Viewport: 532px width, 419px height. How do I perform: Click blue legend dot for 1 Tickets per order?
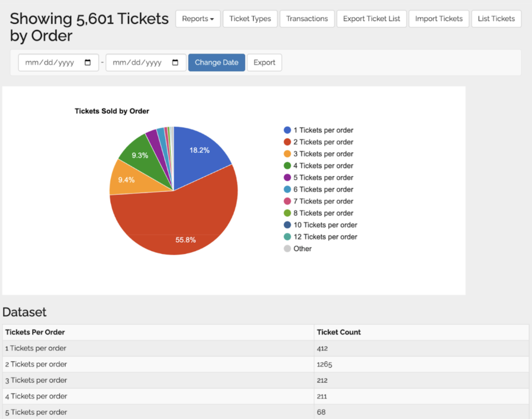[x=287, y=130]
